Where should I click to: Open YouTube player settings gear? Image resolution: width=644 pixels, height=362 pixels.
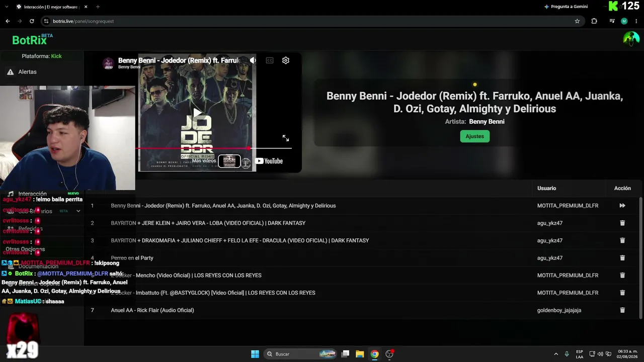pos(286,60)
